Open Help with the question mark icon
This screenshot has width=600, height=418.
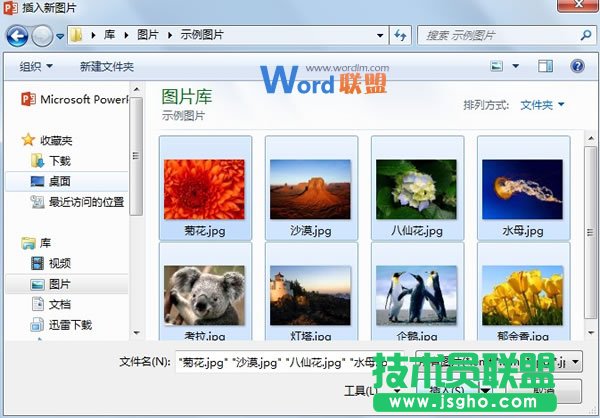577,66
